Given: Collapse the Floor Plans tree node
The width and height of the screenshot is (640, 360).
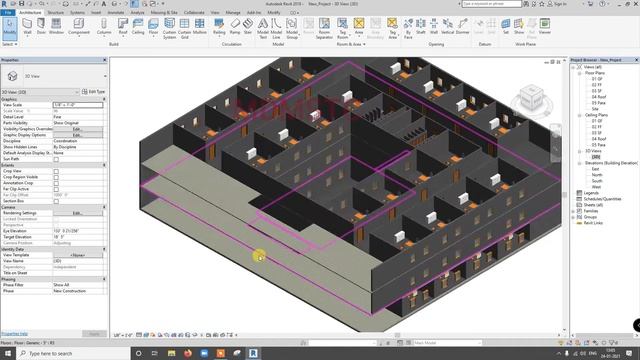Looking at the screenshot, I should point(579,73).
